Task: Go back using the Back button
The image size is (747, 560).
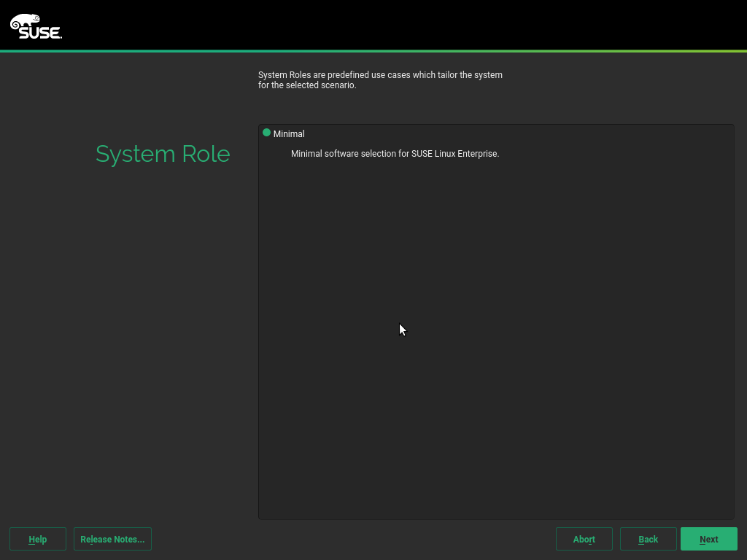Action: tap(648, 539)
